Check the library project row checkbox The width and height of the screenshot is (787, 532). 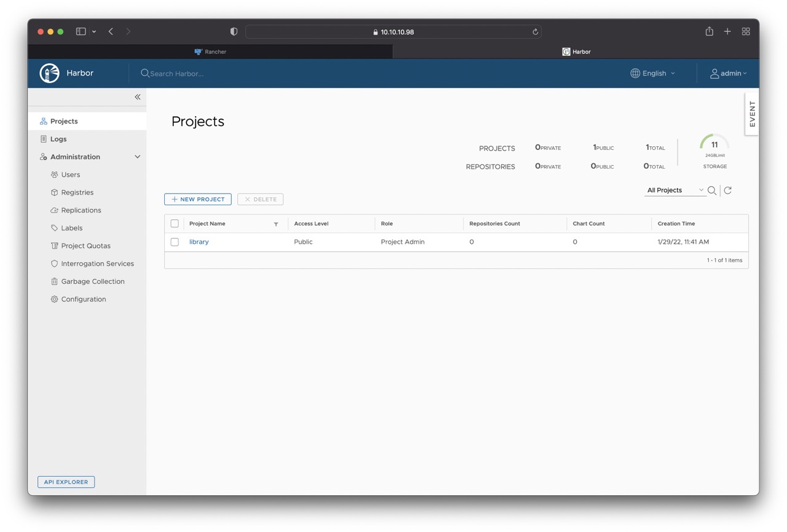pos(174,241)
